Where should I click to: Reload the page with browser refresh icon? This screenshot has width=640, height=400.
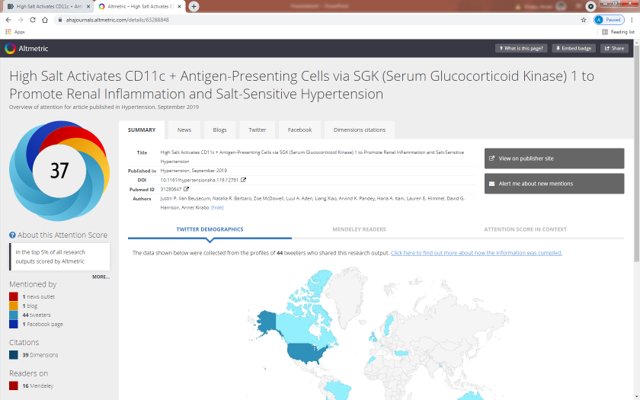click(33, 20)
